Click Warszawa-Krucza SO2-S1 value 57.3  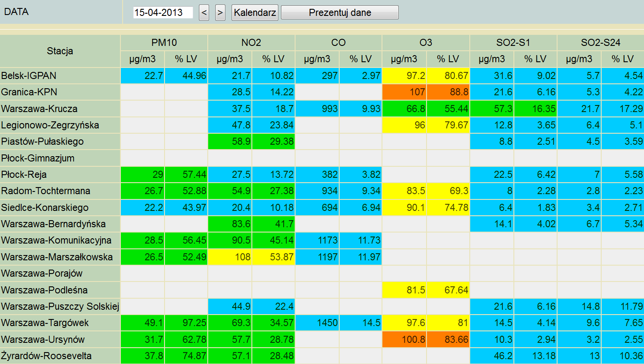492,109
